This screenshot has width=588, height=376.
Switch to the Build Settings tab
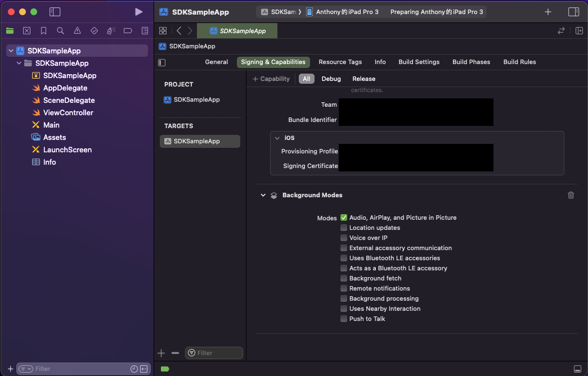pos(419,62)
